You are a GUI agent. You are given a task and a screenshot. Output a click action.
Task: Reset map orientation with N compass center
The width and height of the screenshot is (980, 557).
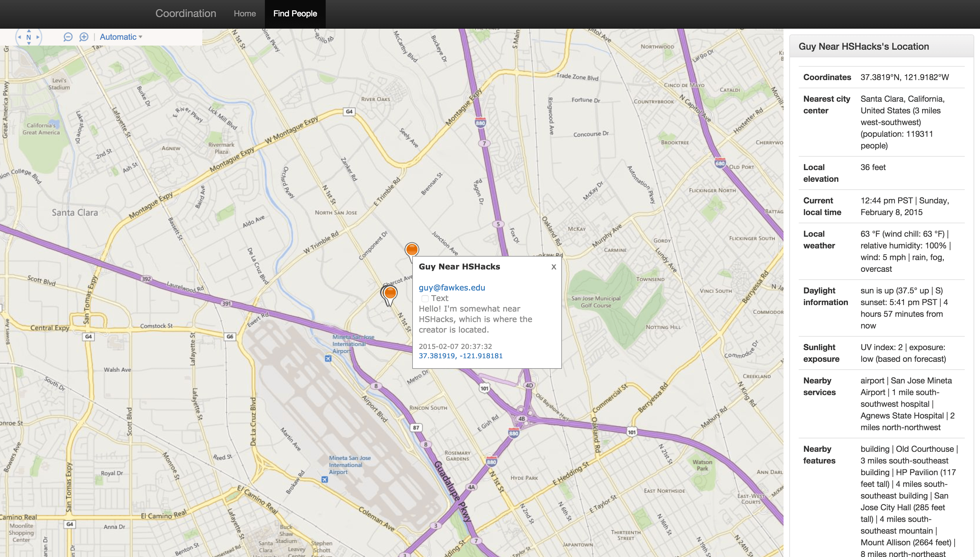pyautogui.click(x=29, y=37)
